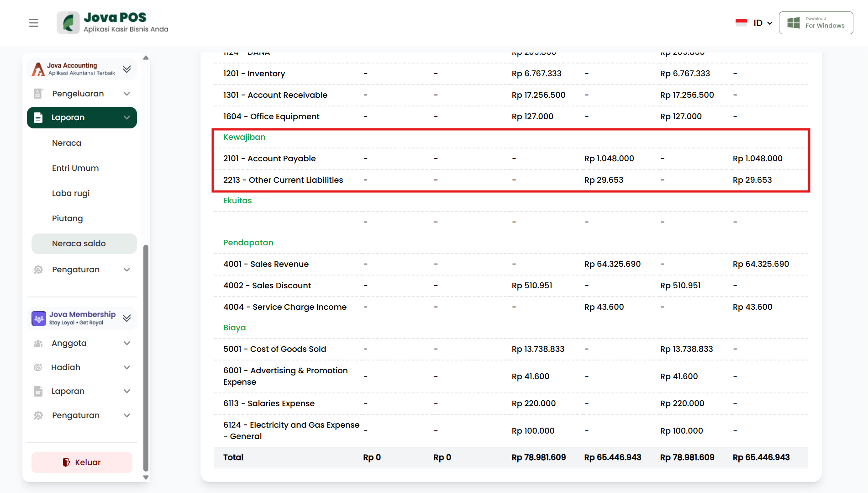This screenshot has height=493, width=868.
Task: Click the Jova Membership logo icon
Action: pyautogui.click(x=39, y=318)
